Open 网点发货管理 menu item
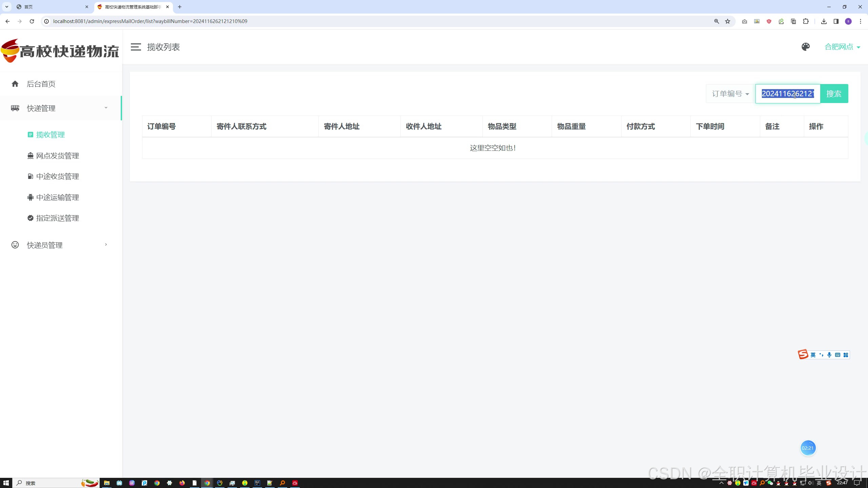This screenshot has height=488, width=868. click(x=57, y=156)
